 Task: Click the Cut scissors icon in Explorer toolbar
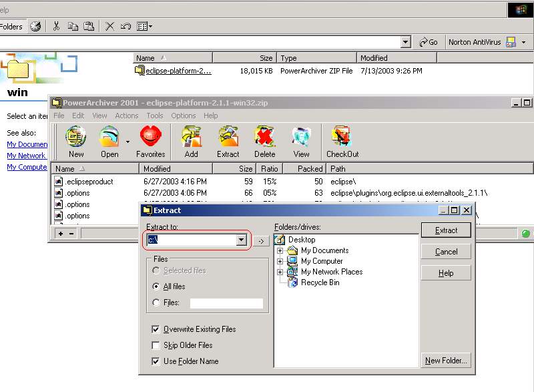point(56,26)
